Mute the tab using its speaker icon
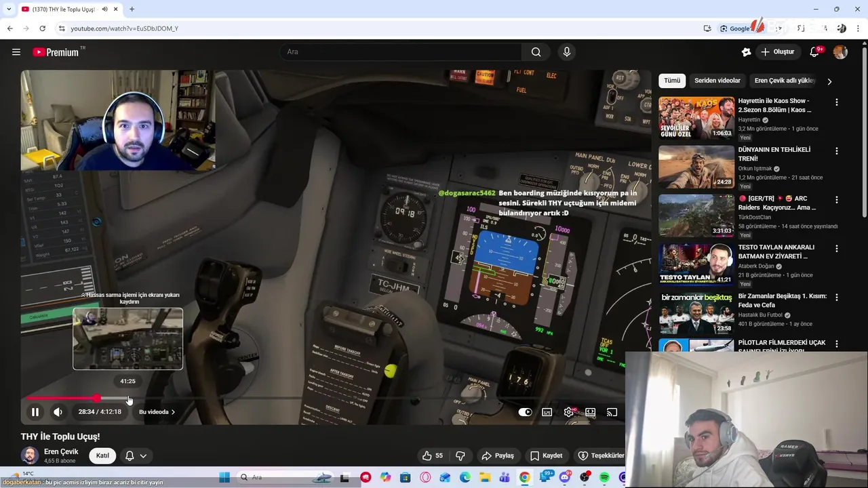Screen dimensions: 868x488 point(104,9)
